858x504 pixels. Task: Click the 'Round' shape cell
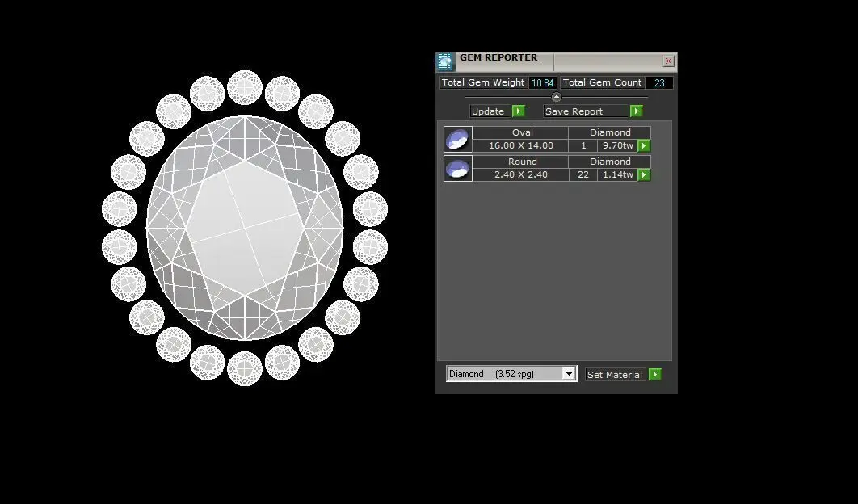[521, 162]
